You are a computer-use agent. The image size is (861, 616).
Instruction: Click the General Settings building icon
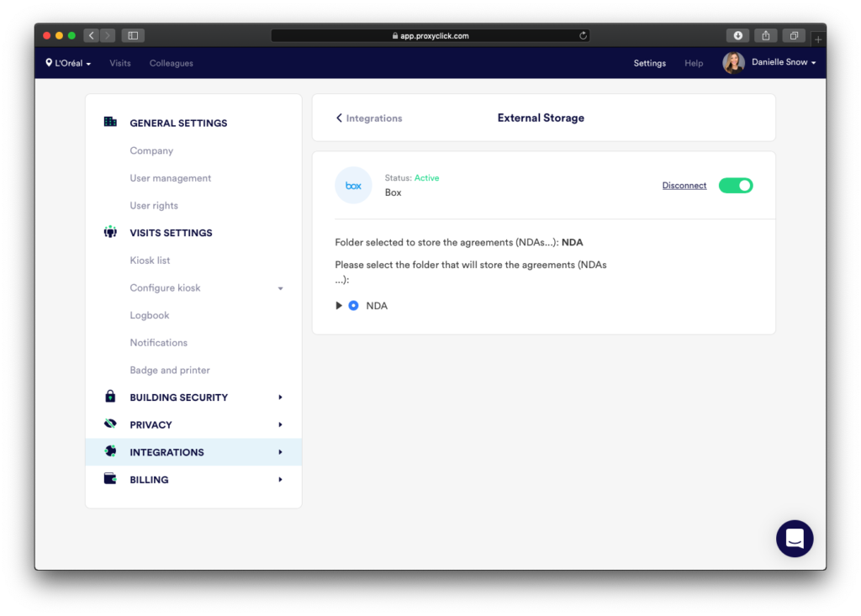click(110, 123)
